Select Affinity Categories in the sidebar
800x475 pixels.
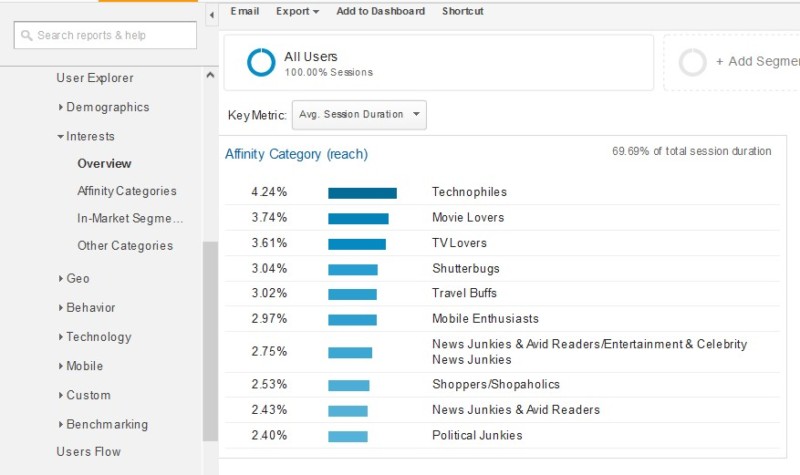[x=126, y=191]
